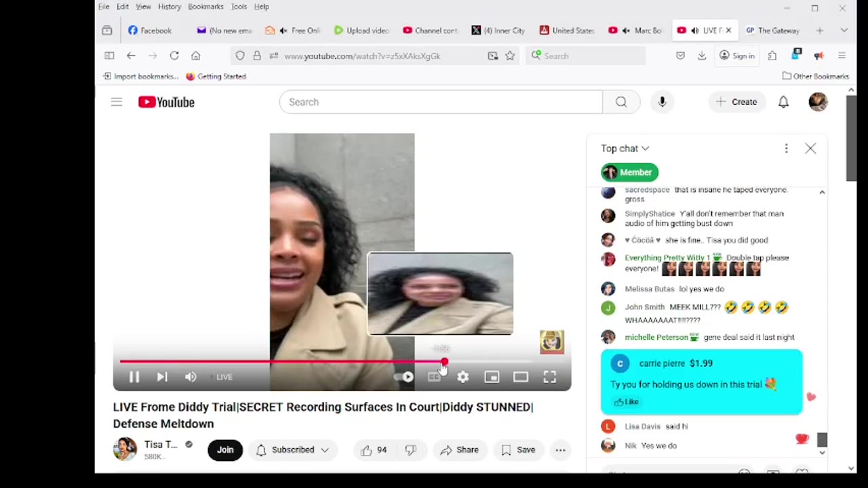The height and width of the screenshot is (488, 868).
Task: Unmute the Marc Bol tab
Action: point(625,30)
